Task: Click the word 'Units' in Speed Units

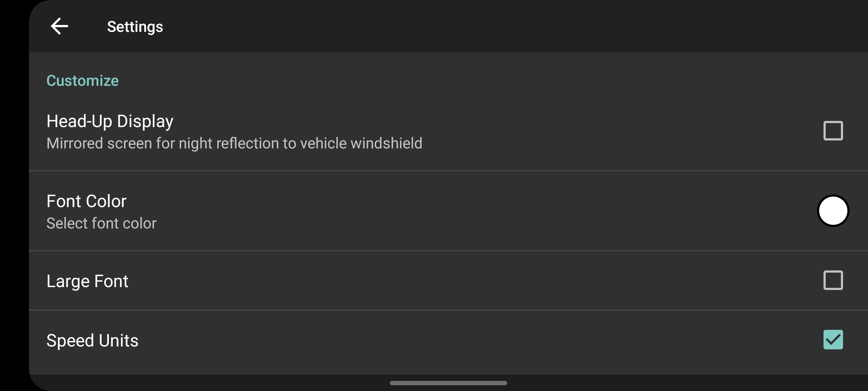Action: 118,341
